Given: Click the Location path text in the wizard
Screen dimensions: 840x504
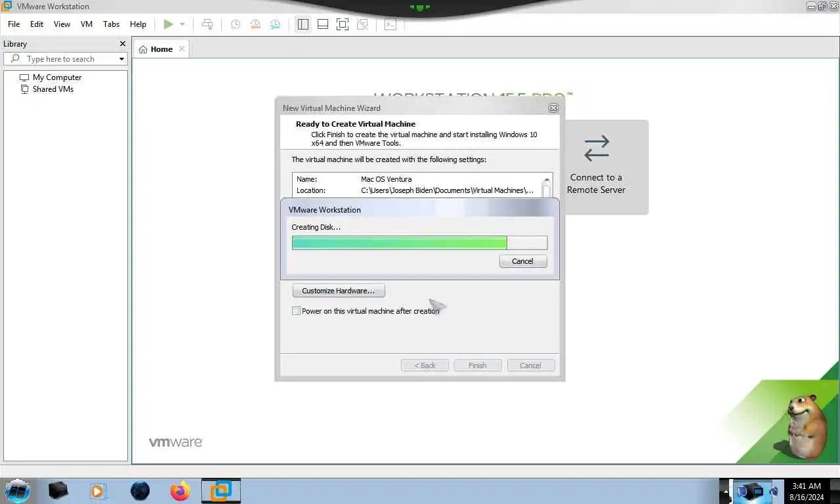Looking at the screenshot, I should pos(447,190).
